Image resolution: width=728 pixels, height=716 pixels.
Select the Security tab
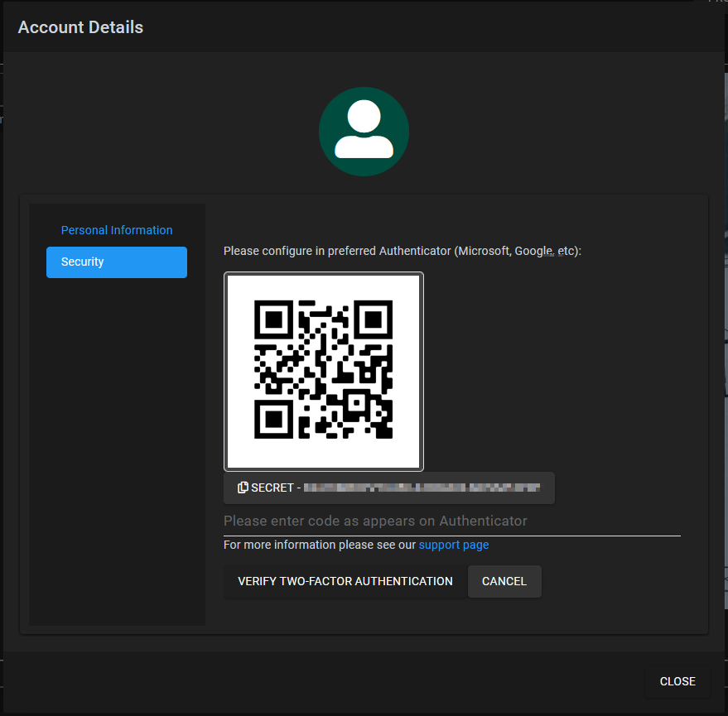[117, 262]
